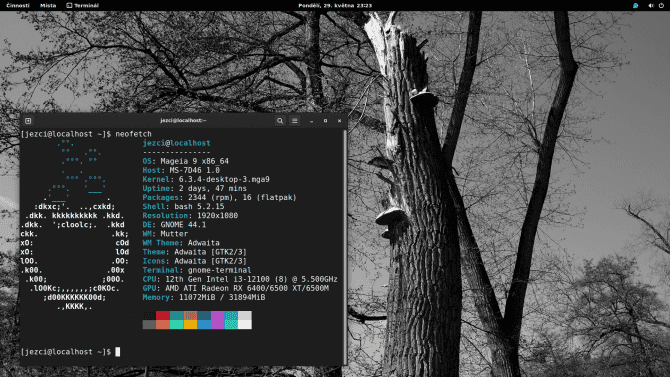Open the terminal hamburger menu

coord(295,121)
